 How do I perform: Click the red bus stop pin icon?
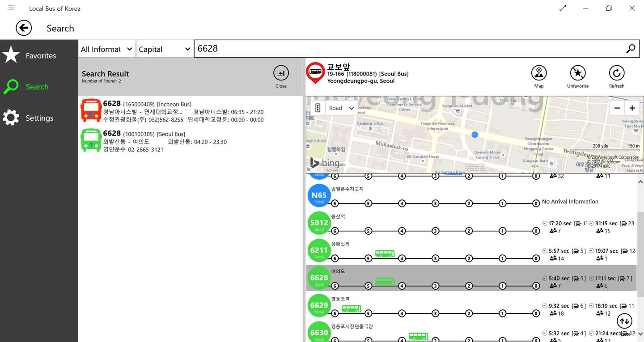point(315,73)
